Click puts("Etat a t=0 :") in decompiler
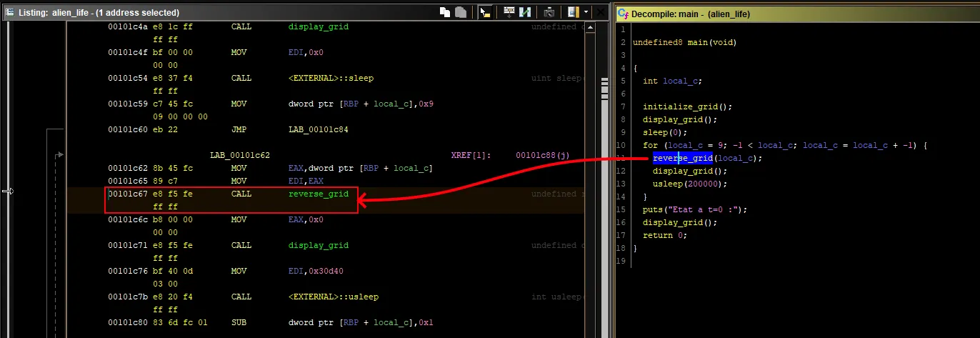980x338 pixels. click(x=695, y=209)
